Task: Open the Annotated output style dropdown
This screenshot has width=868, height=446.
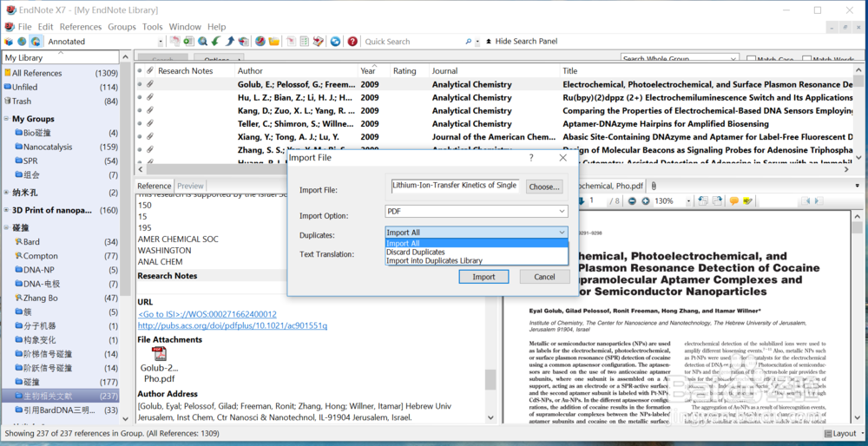Action: tap(161, 42)
